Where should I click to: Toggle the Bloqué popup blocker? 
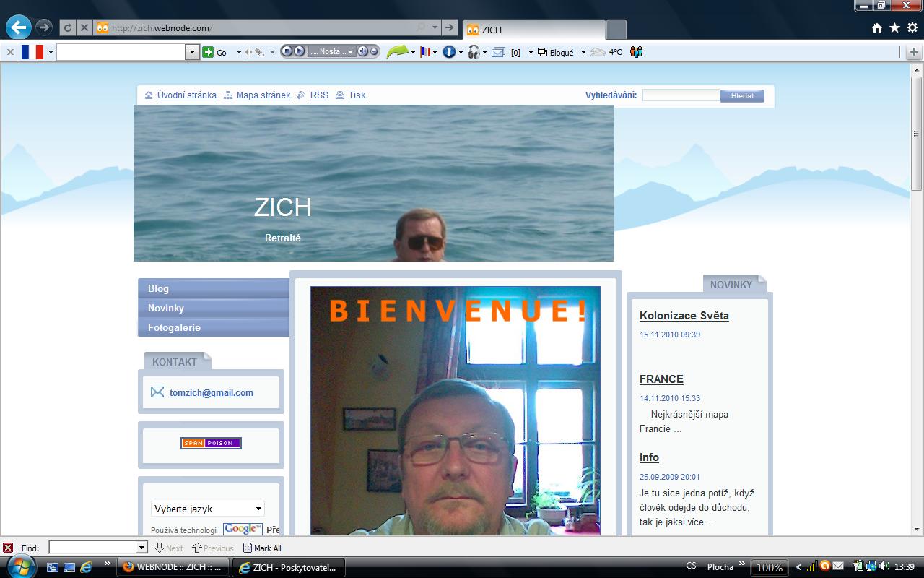pos(556,52)
